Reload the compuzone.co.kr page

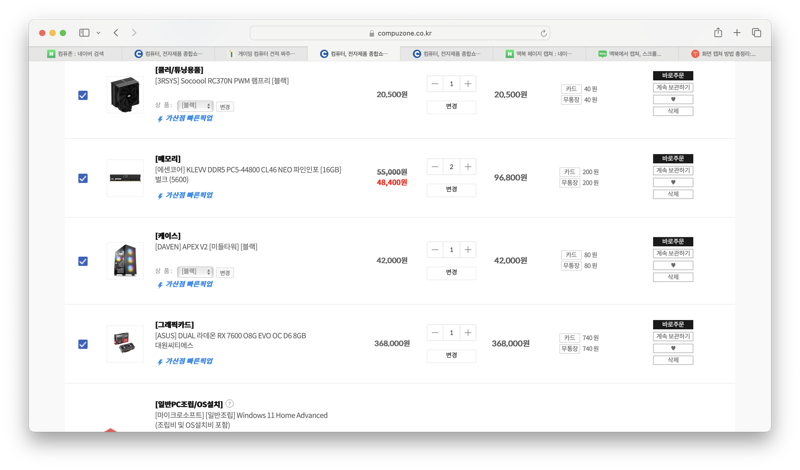[x=543, y=33]
